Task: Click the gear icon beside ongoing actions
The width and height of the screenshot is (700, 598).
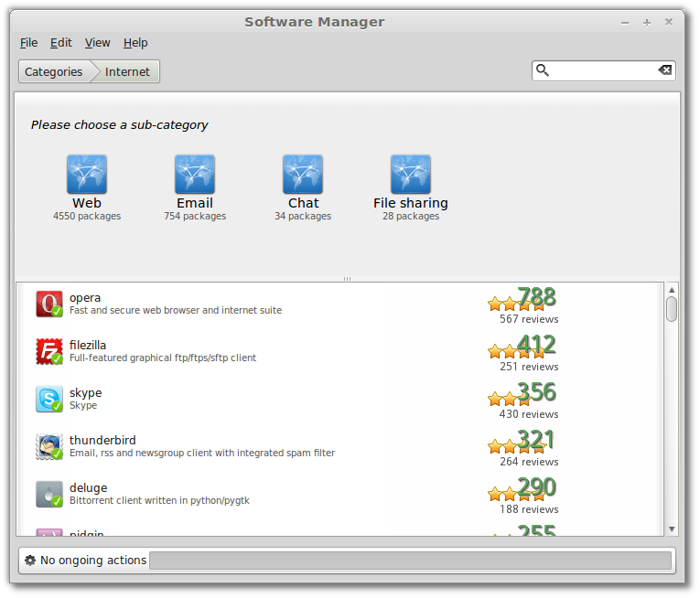Action: [x=30, y=561]
